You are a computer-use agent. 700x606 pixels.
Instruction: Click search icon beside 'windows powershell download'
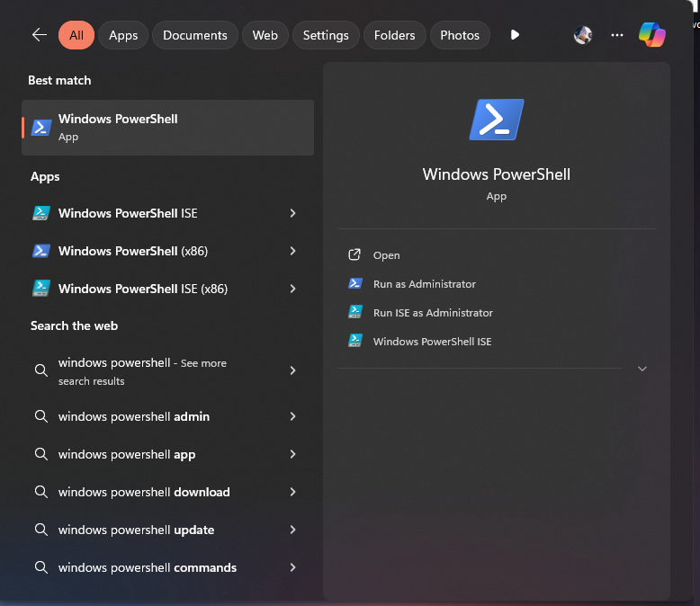coord(41,492)
